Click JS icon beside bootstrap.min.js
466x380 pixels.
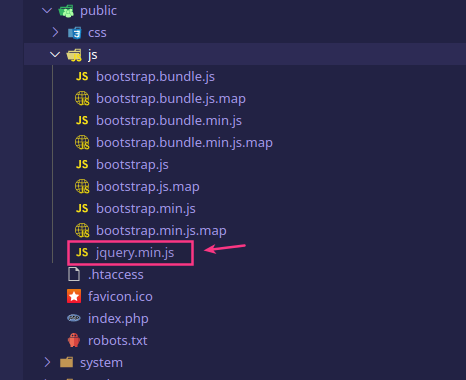[82, 209]
